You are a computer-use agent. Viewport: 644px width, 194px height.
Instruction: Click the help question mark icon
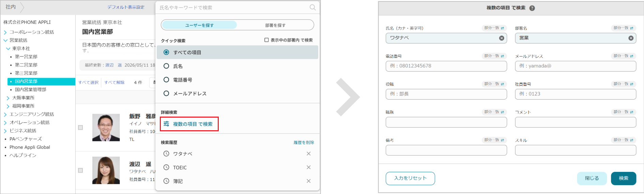click(532, 8)
